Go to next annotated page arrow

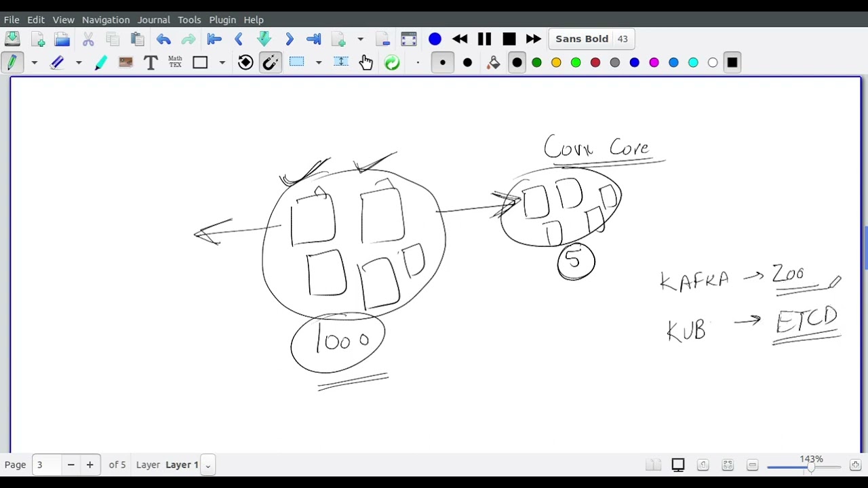click(264, 39)
